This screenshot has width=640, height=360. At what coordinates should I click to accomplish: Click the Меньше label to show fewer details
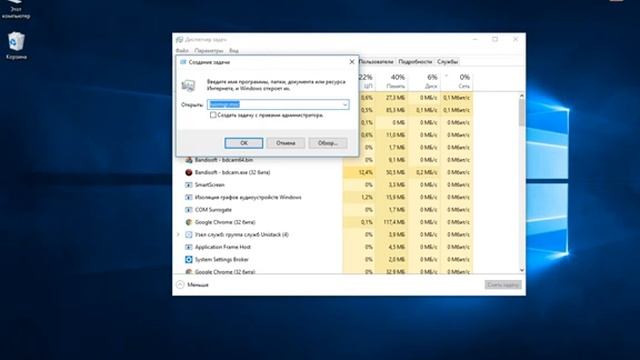click(x=198, y=285)
